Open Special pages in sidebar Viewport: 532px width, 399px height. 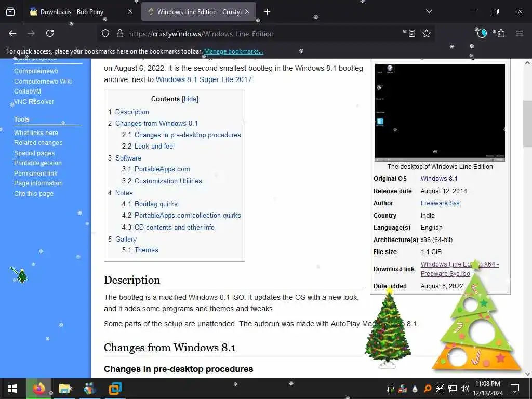click(x=34, y=153)
